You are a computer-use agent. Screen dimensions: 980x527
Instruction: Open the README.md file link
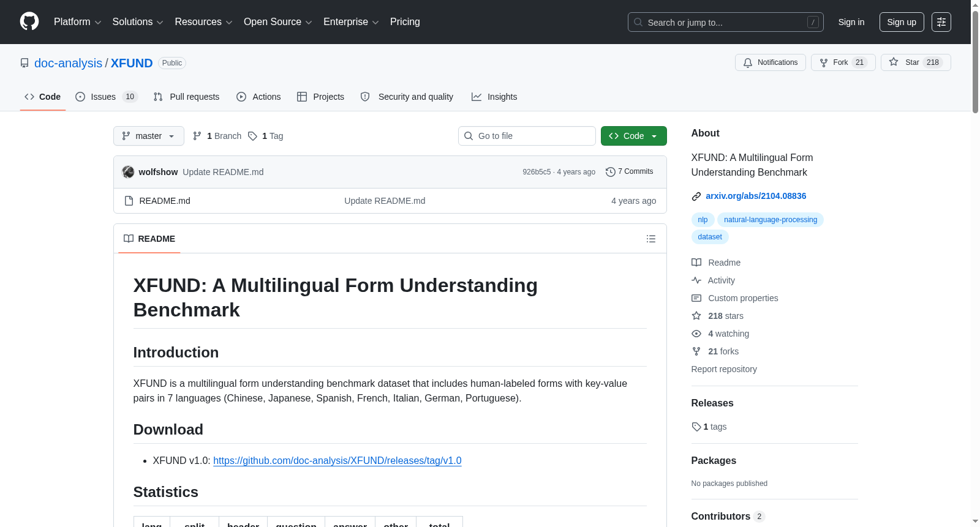pos(165,201)
